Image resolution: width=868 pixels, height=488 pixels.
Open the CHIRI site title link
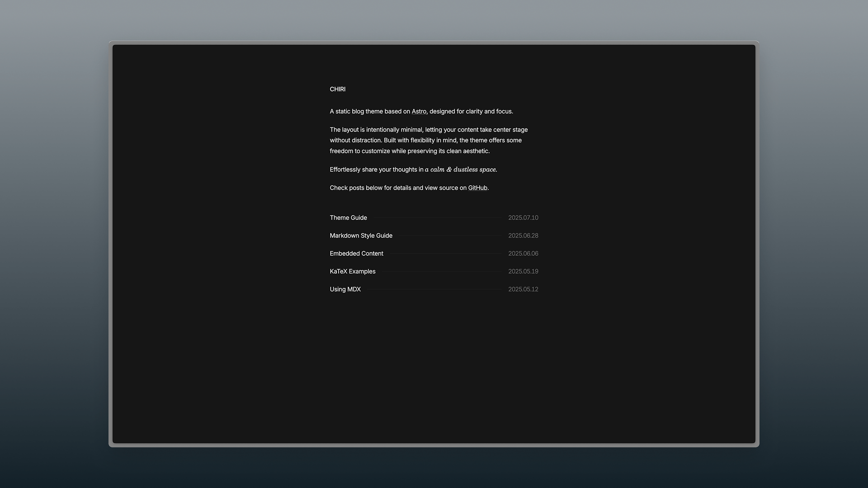coord(338,89)
